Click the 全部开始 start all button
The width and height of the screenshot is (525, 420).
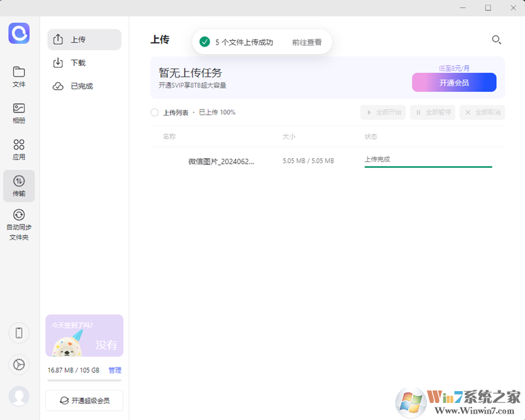point(383,112)
